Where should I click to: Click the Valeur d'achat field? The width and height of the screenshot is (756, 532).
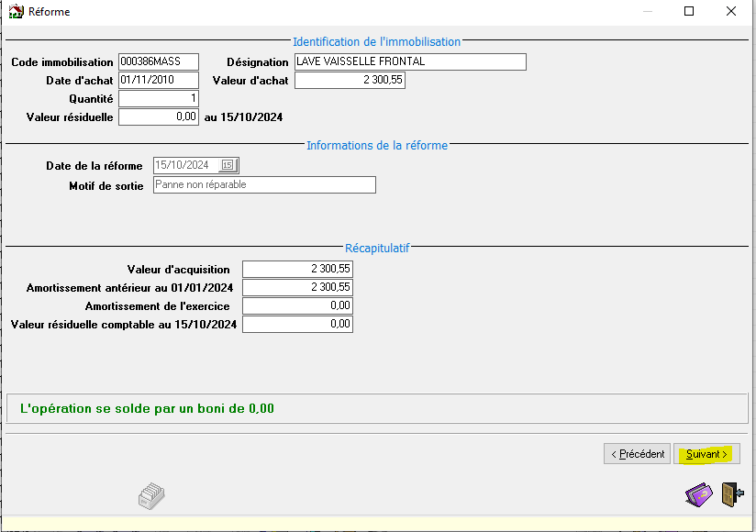(350, 80)
